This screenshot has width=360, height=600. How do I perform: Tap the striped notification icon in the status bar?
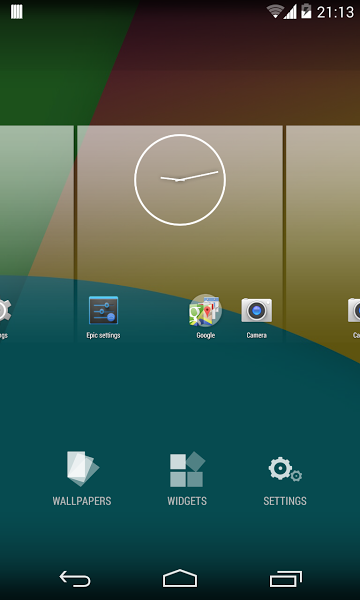(x=16, y=12)
